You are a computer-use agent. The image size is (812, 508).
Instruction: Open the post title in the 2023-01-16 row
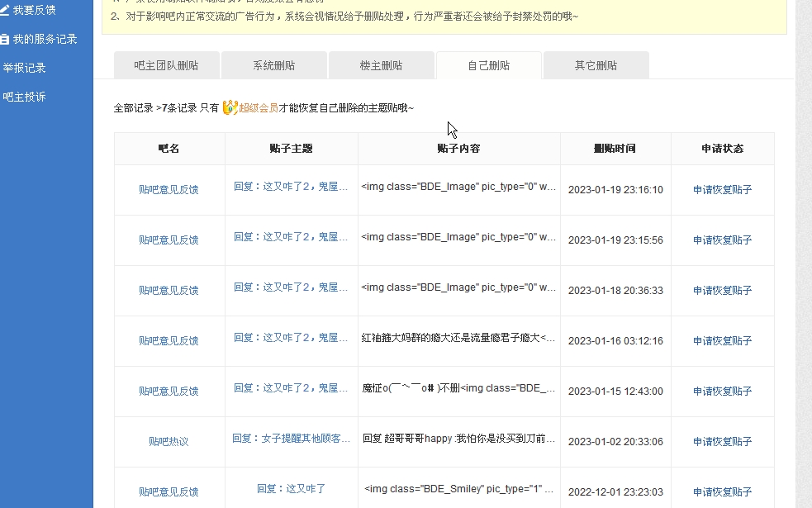pyautogui.click(x=291, y=338)
